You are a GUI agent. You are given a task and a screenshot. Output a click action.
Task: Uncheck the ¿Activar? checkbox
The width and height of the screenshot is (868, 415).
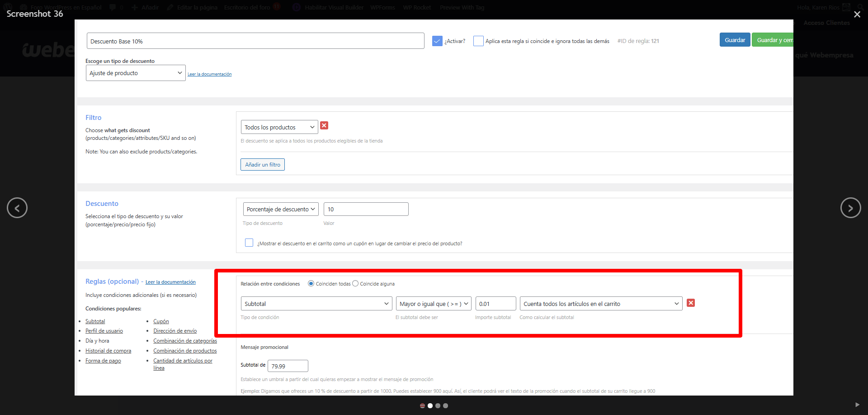pos(437,41)
